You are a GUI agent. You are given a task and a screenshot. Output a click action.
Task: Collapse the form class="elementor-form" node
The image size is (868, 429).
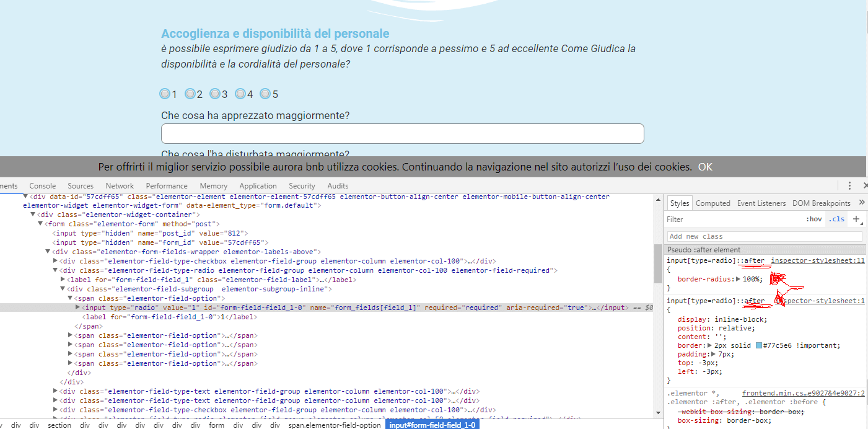pyautogui.click(x=40, y=224)
